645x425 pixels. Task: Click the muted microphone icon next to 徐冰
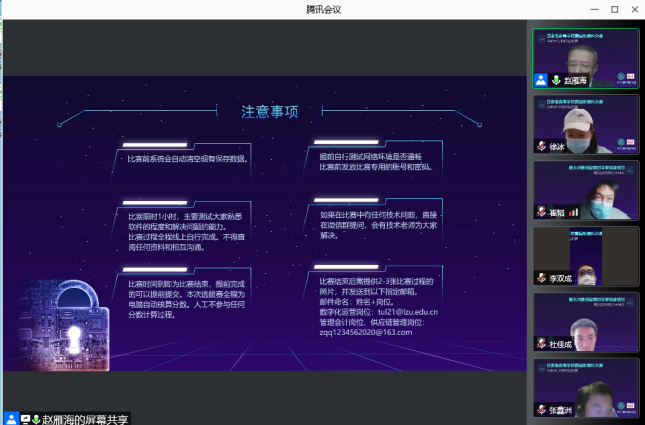[541, 146]
